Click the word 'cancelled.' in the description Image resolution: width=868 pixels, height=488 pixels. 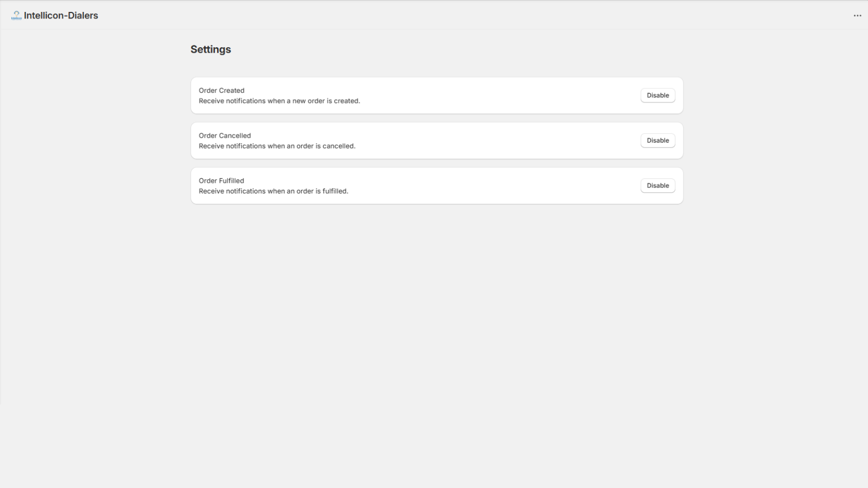[x=339, y=146]
